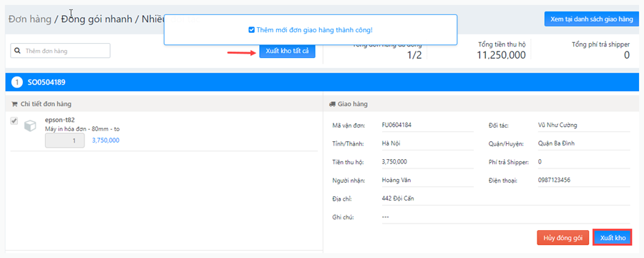644x258 pixels.
Task: Toggle the epson-t82 item checkbox
Action: (x=14, y=121)
